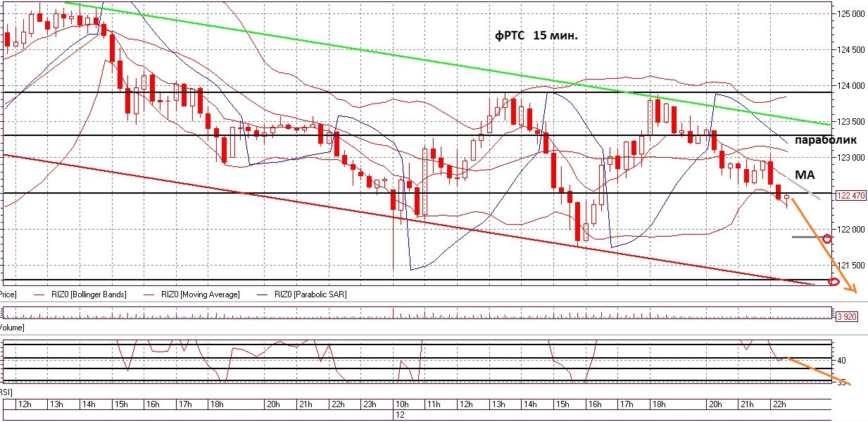The height and width of the screenshot is (422, 868).
Task: Click the 123 000 price axis label
Action: [851, 157]
